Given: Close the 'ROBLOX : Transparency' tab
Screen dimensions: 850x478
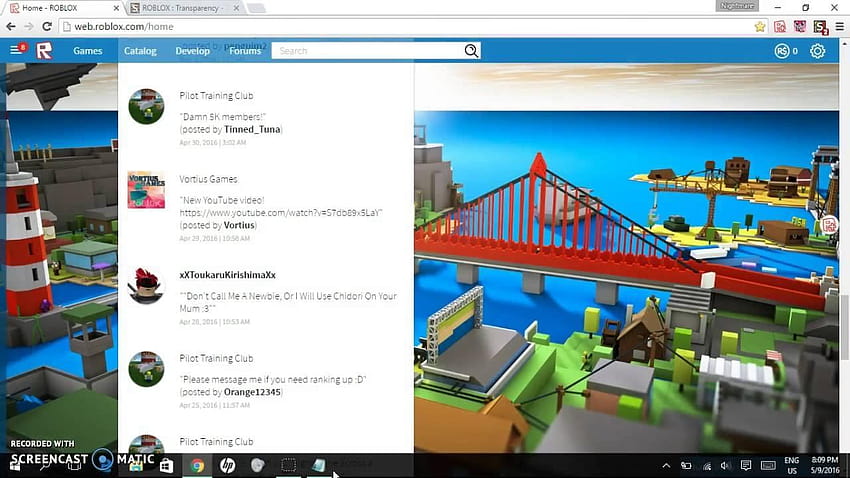Looking at the screenshot, I should click(236, 8).
